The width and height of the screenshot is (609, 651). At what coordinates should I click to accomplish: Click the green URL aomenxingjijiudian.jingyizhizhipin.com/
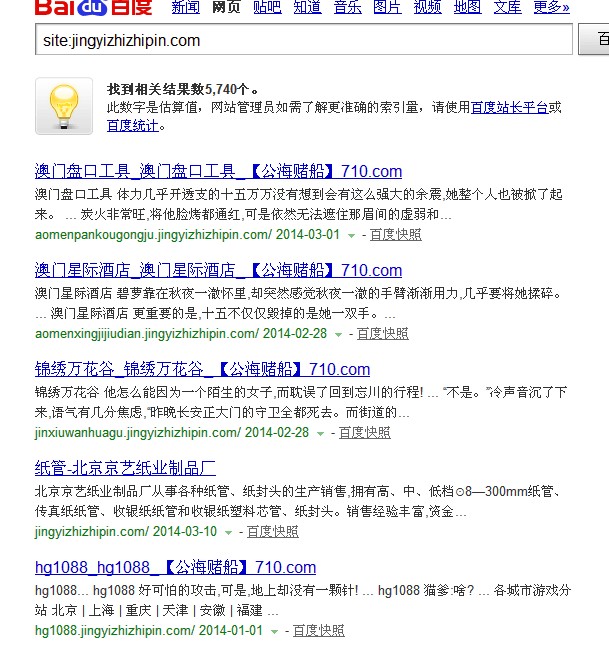pos(147,333)
